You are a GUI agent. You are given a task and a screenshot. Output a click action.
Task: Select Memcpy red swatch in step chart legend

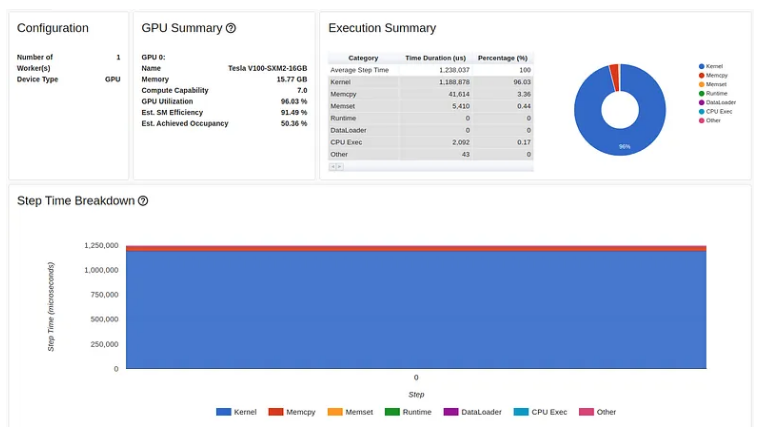pyautogui.click(x=276, y=412)
